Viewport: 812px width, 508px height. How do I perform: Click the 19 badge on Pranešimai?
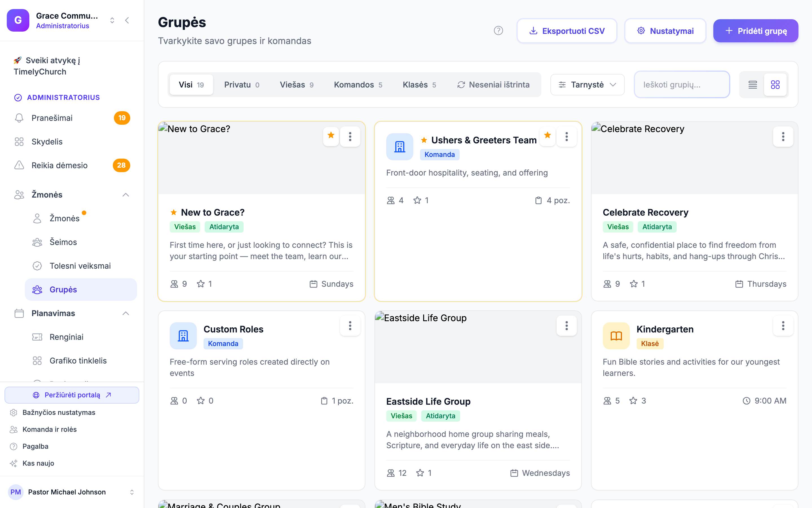tap(122, 118)
